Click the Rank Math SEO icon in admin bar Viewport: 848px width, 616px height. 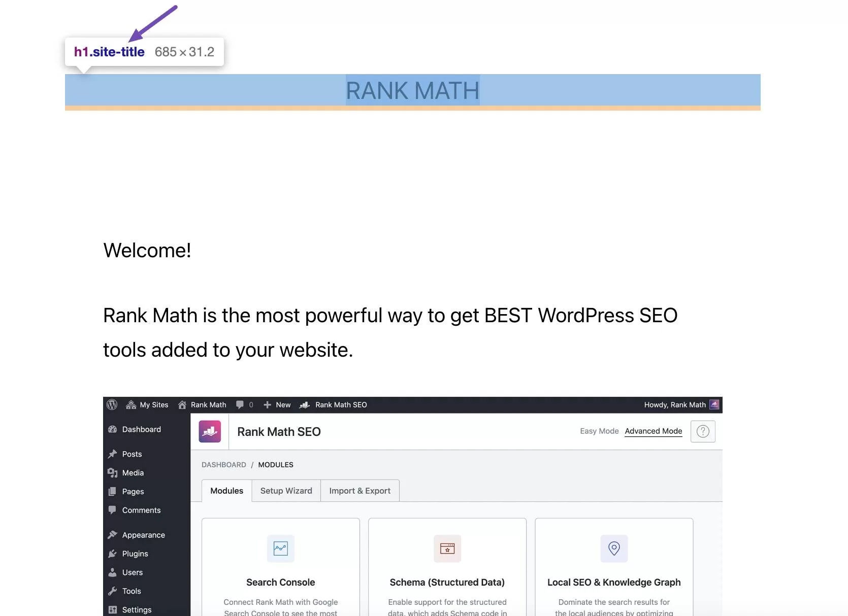pyautogui.click(x=305, y=405)
